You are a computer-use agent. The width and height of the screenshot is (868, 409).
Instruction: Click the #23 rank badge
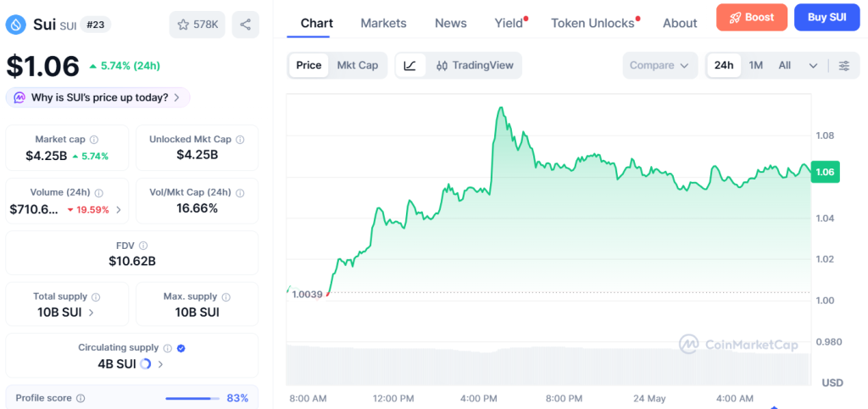click(95, 25)
